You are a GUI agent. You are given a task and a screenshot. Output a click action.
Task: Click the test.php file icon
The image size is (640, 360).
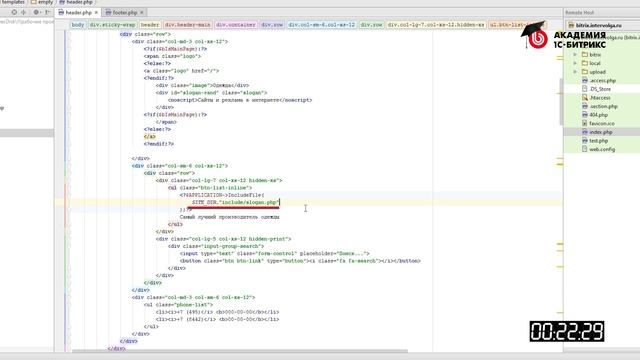(585, 140)
